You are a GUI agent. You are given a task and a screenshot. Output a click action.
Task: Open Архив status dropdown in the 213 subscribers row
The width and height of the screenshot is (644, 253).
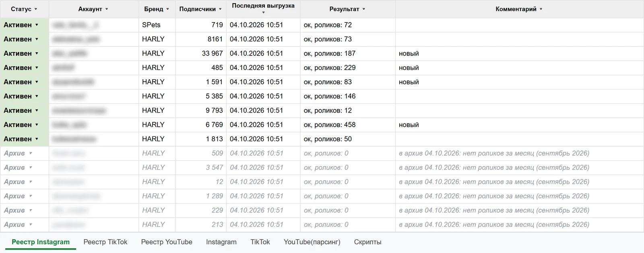[x=31, y=225]
